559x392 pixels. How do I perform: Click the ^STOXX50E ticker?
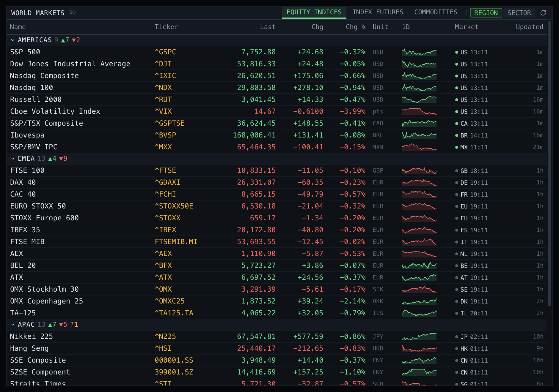pos(174,206)
